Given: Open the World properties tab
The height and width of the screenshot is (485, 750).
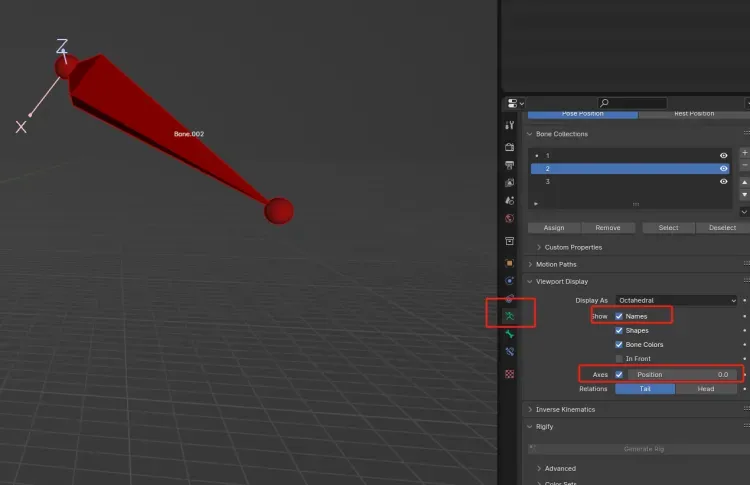Looking at the screenshot, I should click(509, 219).
